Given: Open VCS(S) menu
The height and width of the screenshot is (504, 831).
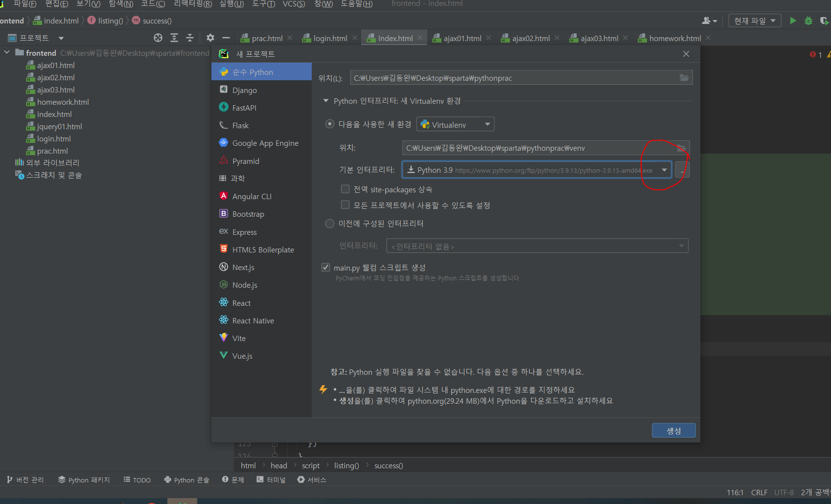Looking at the screenshot, I should point(294,4).
